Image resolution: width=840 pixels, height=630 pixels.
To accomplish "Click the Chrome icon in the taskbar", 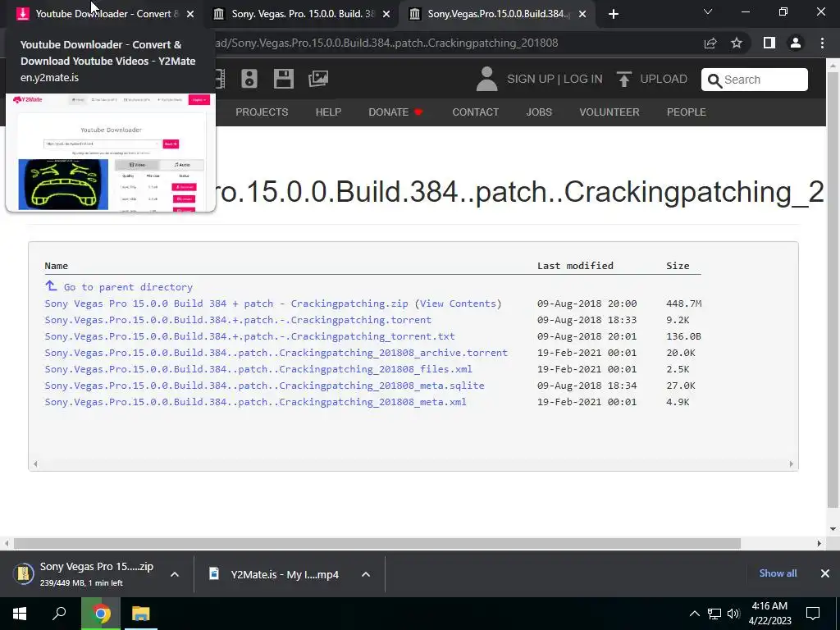I will point(101,614).
